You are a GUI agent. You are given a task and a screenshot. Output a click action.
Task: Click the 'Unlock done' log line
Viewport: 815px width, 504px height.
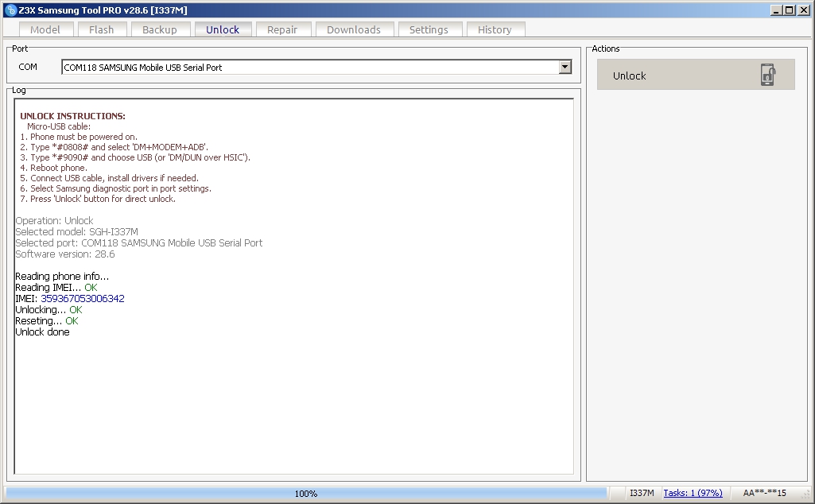coord(43,332)
